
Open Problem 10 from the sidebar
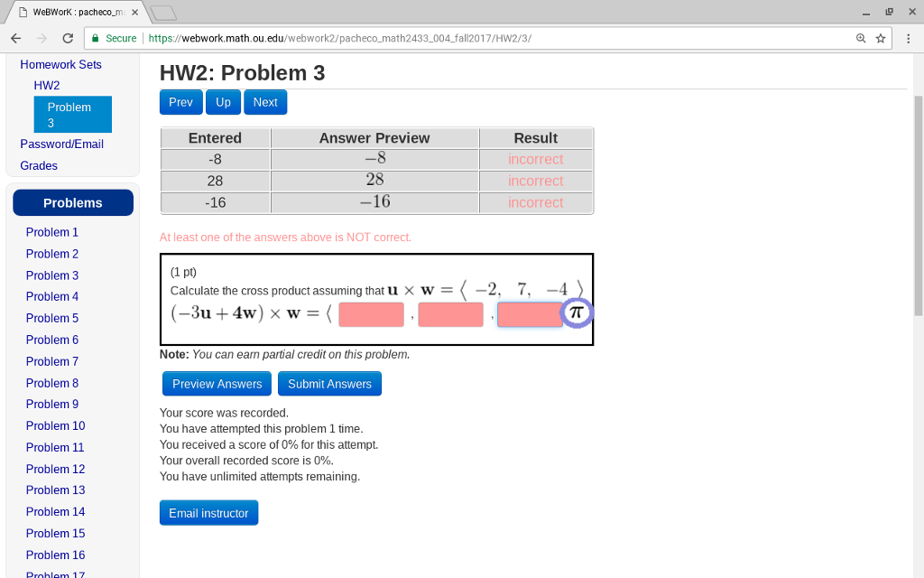(55, 425)
